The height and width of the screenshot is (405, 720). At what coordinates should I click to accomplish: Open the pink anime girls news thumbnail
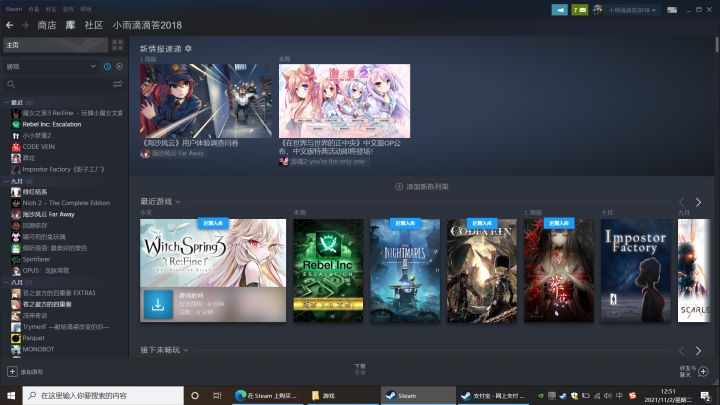click(344, 101)
